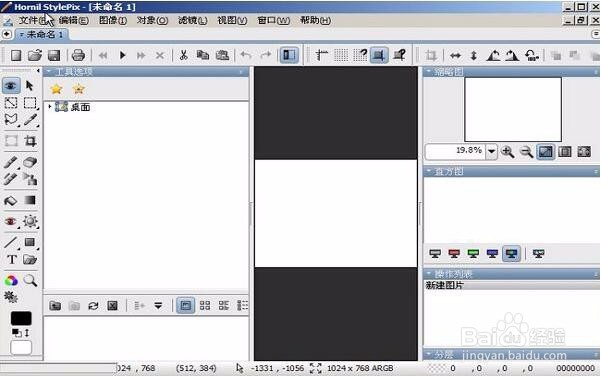The width and height of the screenshot is (601, 377).
Task: Select the gradient tool
Action: [x=30, y=200]
